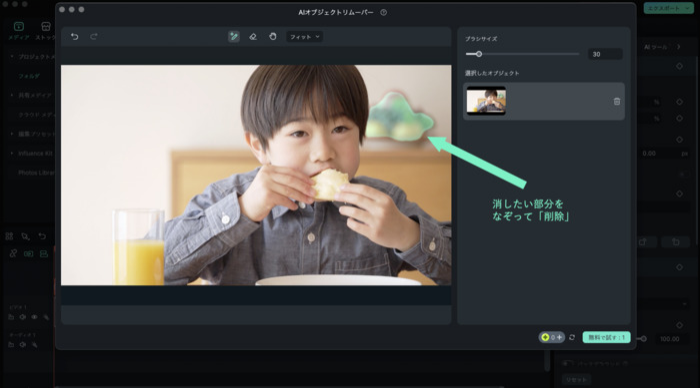
Task: Click the ブラシサイズ slider handle
Action: coord(479,54)
